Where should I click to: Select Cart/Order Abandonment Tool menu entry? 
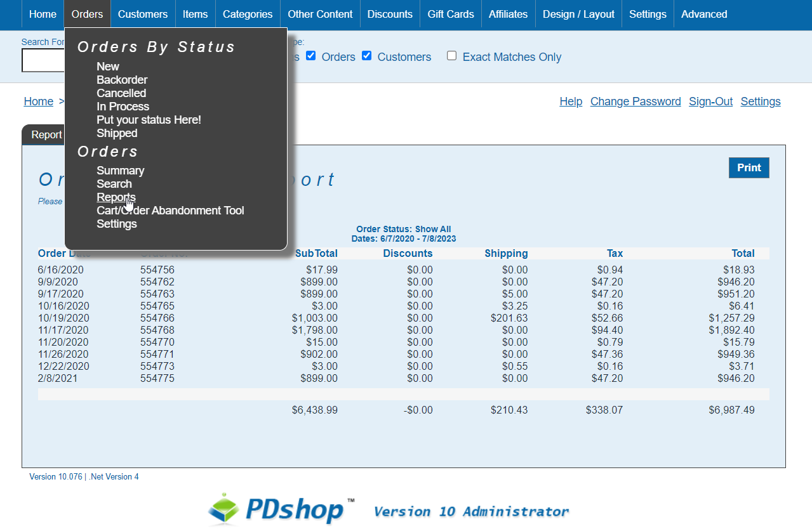pos(170,211)
